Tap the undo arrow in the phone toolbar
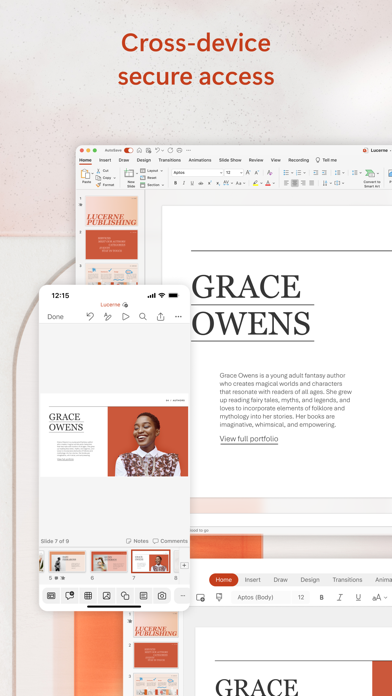This screenshot has width=392, height=696. [x=90, y=316]
